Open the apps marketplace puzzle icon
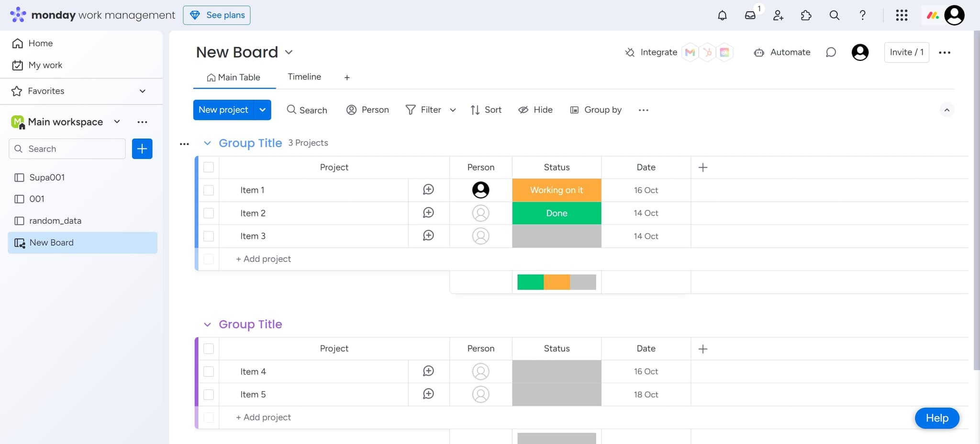Viewport: 980px width, 444px height. click(x=806, y=15)
